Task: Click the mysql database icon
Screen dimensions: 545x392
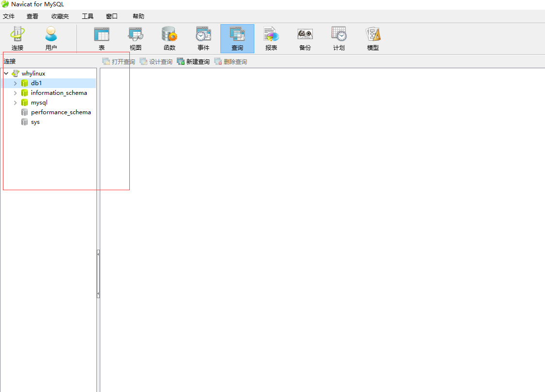Action: [x=24, y=103]
